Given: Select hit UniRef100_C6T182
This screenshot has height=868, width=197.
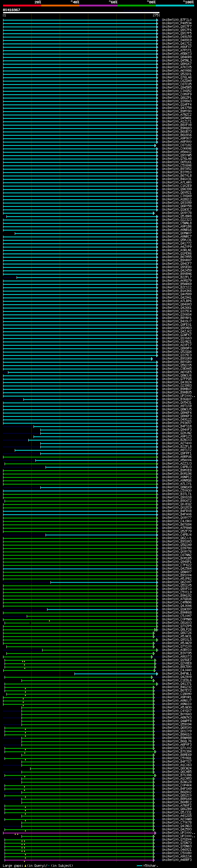Looking at the screenshot, I should click(x=176, y=145).
